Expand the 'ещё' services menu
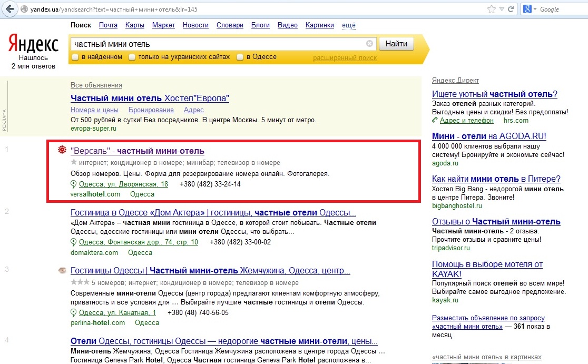Viewport: 588px width, 364px height. 349,25
